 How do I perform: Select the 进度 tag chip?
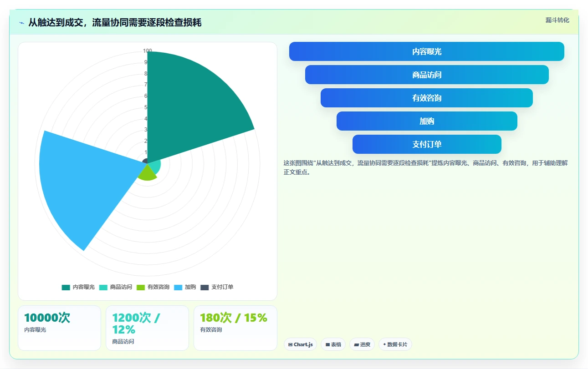coord(362,344)
